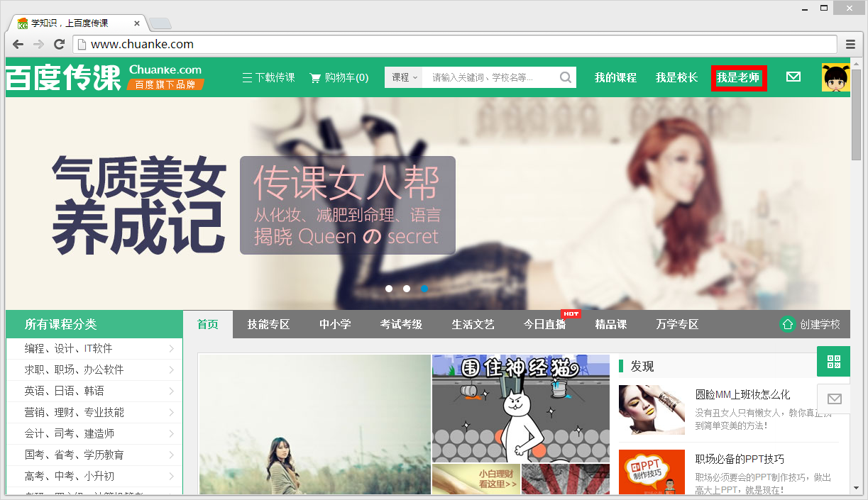Click inside the keyword search input field
The width and height of the screenshot is (868, 500).
point(490,77)
